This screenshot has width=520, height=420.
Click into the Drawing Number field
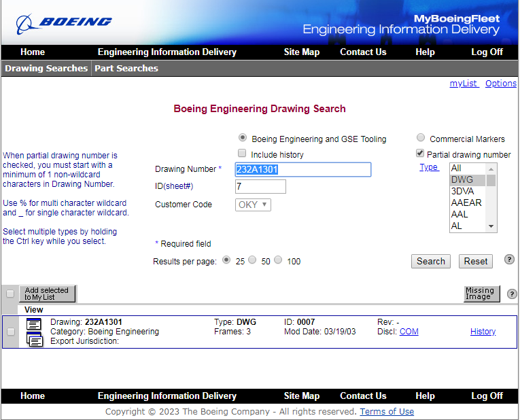302,169
